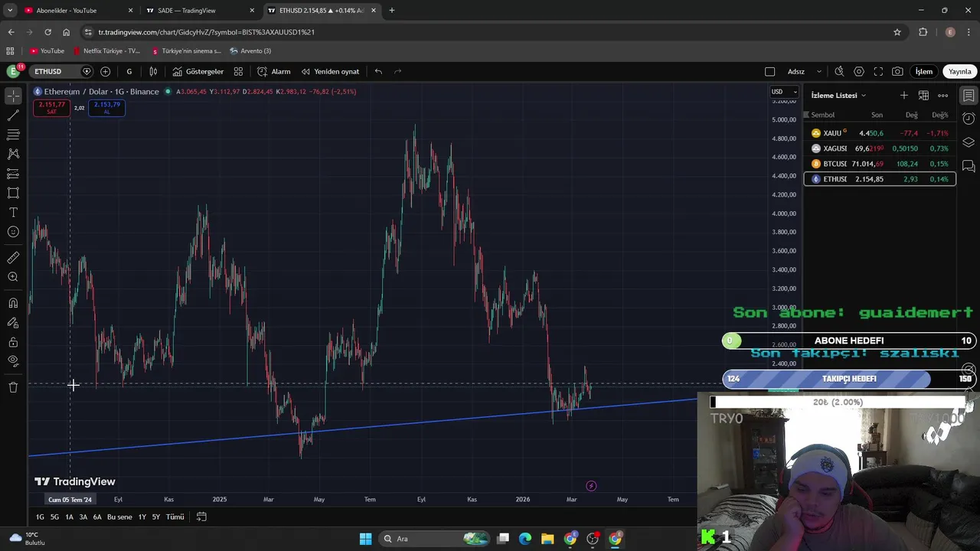Open Göstergeler indicators menu
Screen dimensions: 980x551
198,71
